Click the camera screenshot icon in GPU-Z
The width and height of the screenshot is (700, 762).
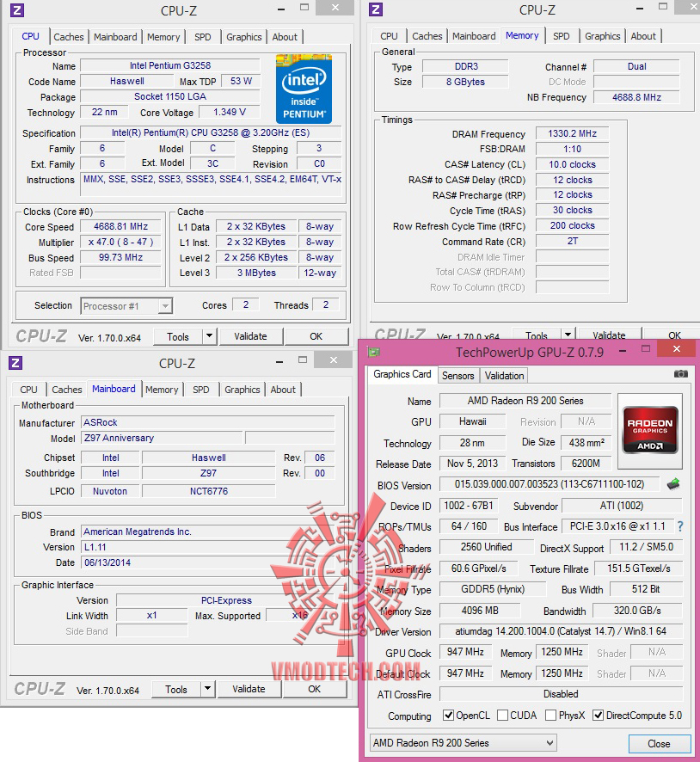(681, 375)
